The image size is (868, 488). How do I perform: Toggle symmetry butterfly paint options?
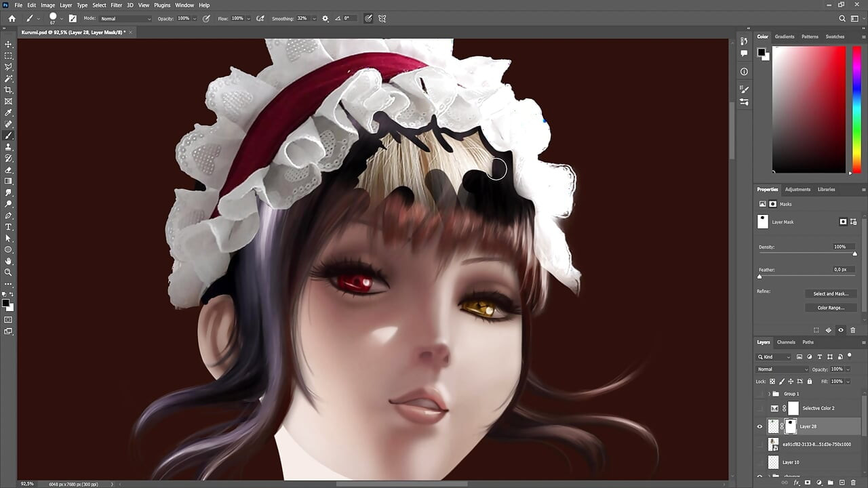(x=382, y=18)
